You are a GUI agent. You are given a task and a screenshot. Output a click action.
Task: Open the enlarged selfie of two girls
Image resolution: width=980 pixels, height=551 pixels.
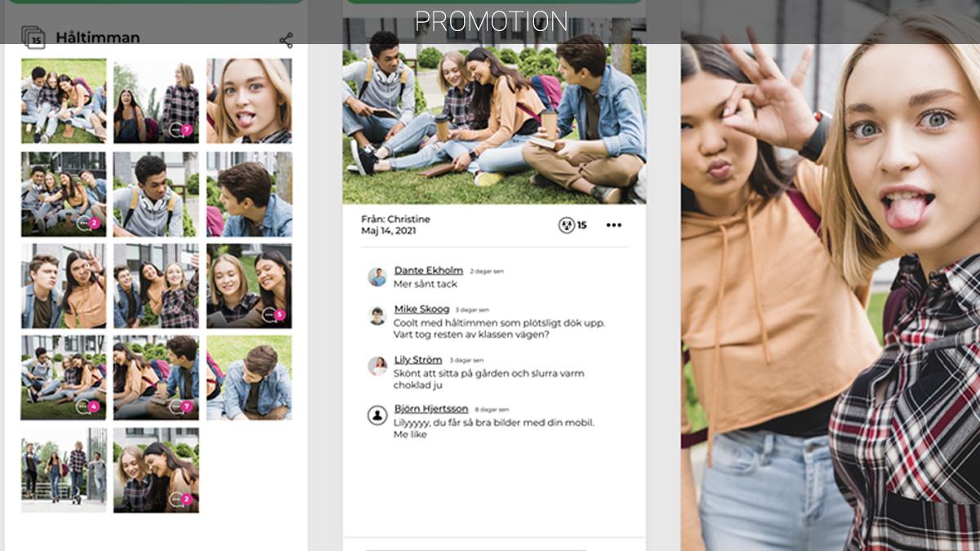click(831, 278)
